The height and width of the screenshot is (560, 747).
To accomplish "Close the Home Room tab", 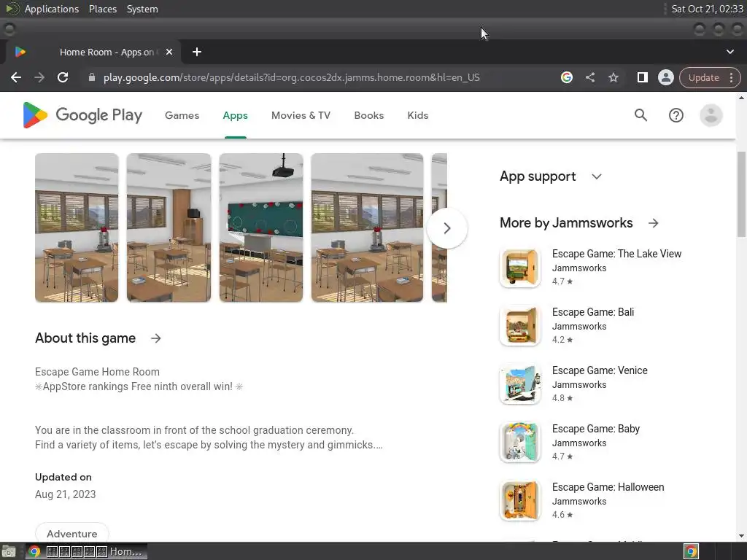I will [x=169, y=52].
